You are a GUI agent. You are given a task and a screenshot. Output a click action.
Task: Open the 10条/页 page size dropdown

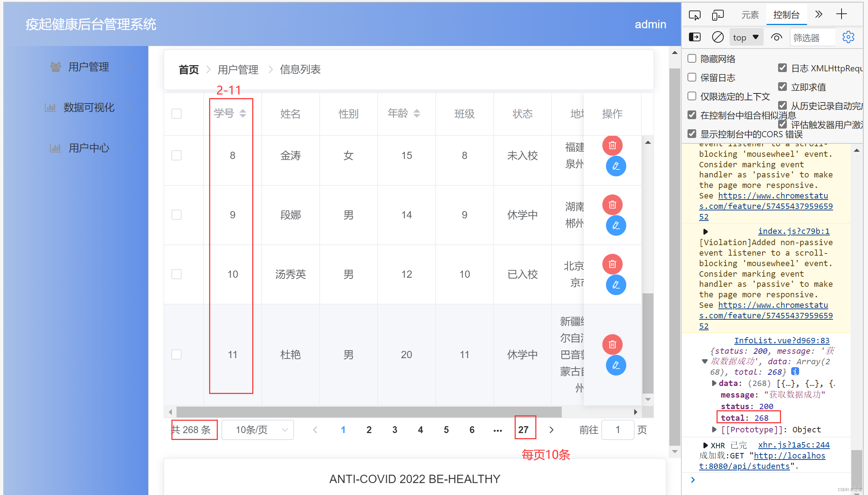(258, 430)
